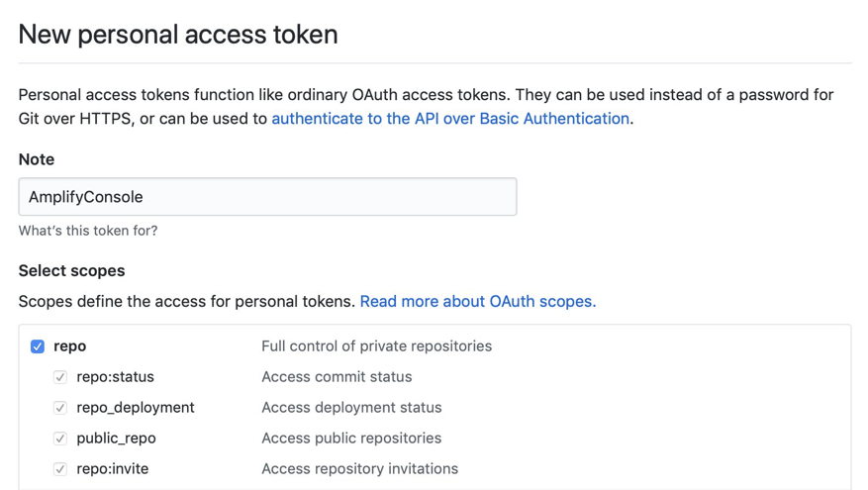Click the repo:status scope label
The image size is (868, 490).
pos(115,377)
